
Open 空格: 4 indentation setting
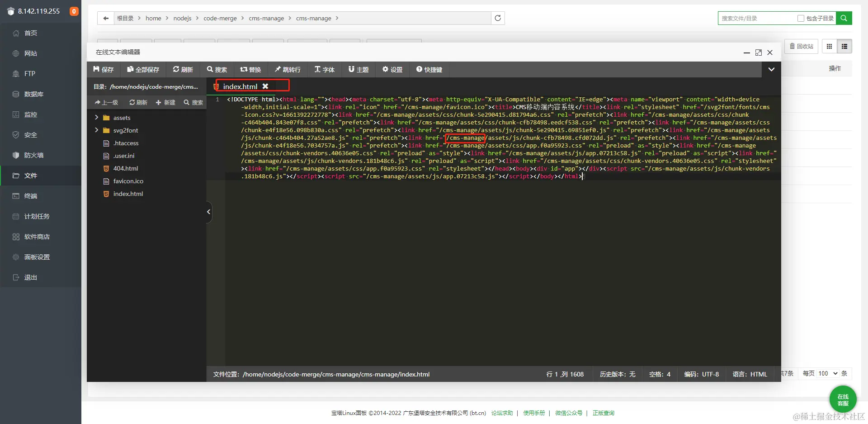[x=660, y=374]
